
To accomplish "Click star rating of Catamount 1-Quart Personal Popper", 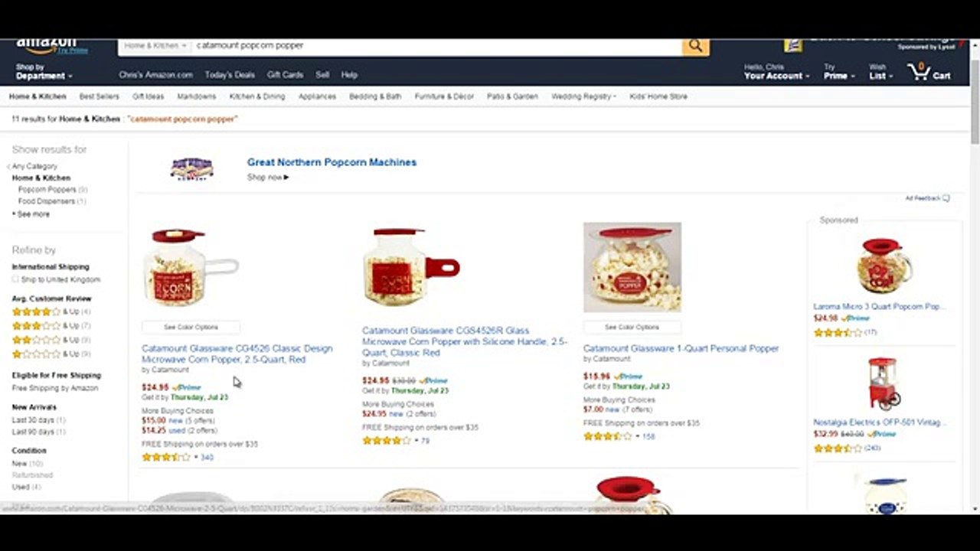I will pos(608,436).
